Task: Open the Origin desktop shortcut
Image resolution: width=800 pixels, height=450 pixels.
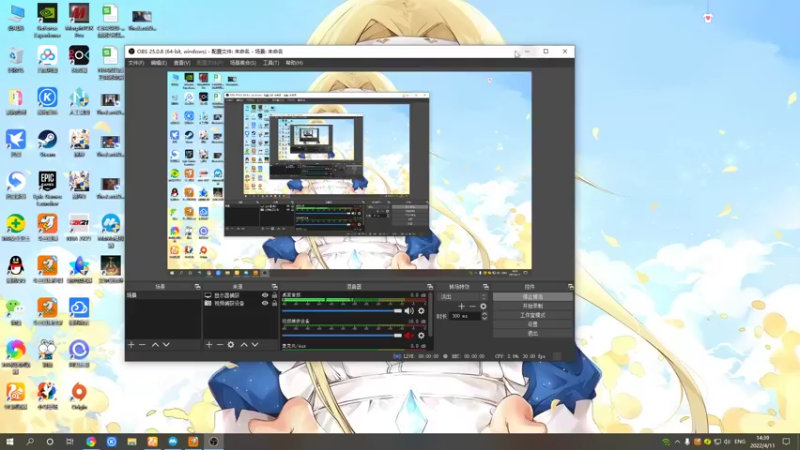Action: point(79,395)
